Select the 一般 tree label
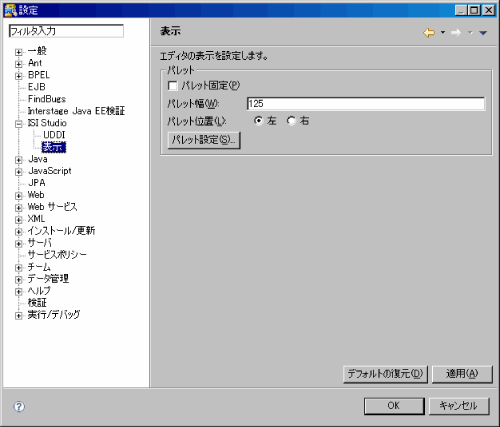500x427 pixels. (37, 51)
